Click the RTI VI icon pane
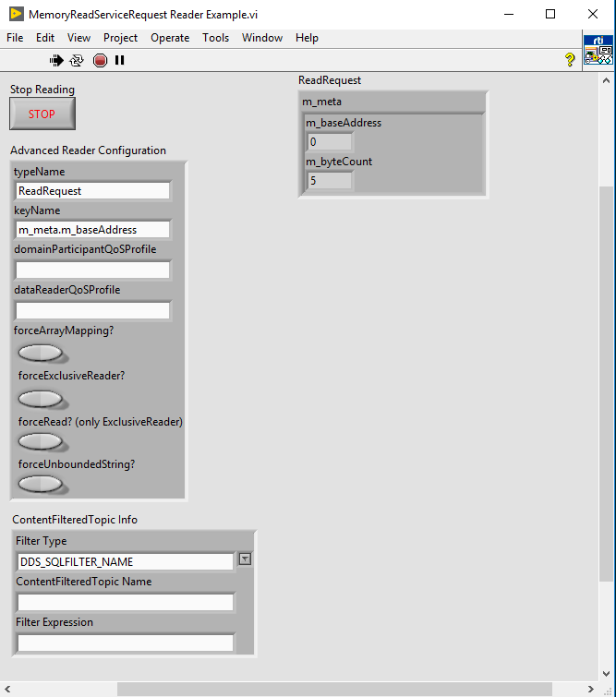 tap(598, 50)
